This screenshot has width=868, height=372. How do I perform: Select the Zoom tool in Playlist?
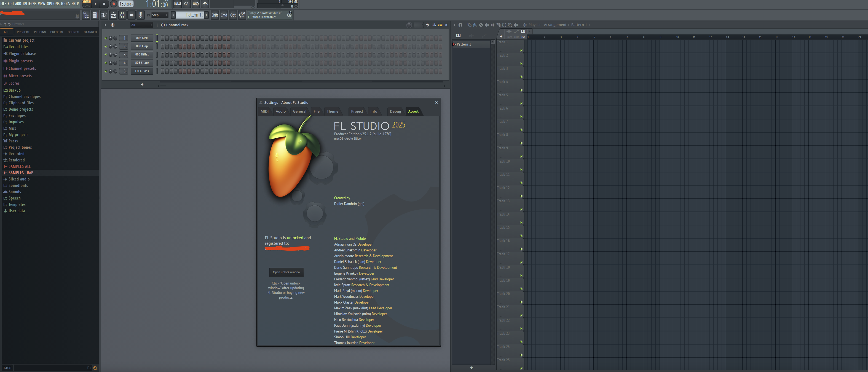click(x=510, y=25)
